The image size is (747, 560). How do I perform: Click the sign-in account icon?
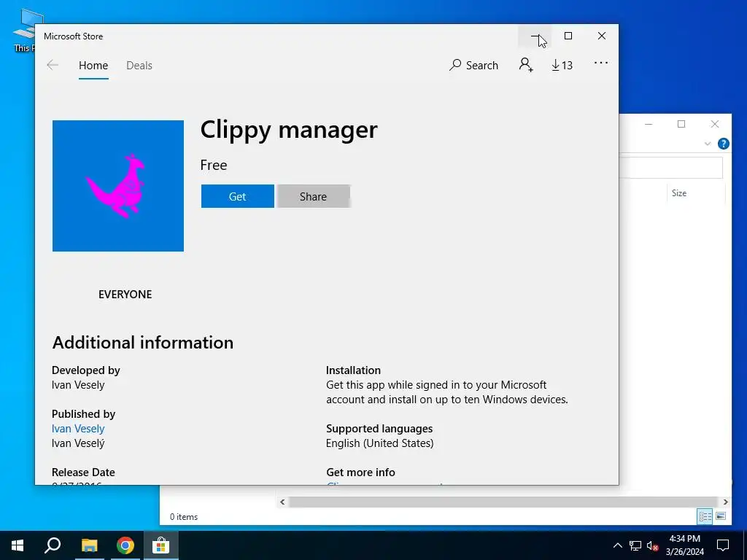(x=526, y=65)
